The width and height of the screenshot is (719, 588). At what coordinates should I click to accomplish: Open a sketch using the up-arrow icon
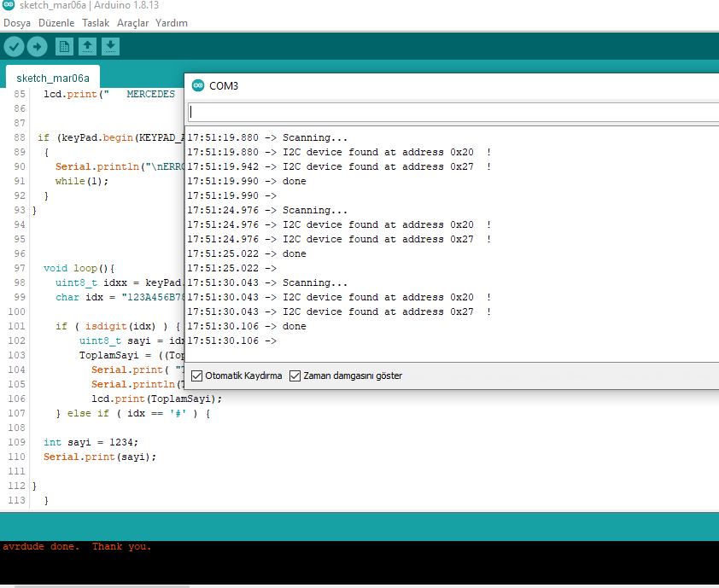point(87,47)
